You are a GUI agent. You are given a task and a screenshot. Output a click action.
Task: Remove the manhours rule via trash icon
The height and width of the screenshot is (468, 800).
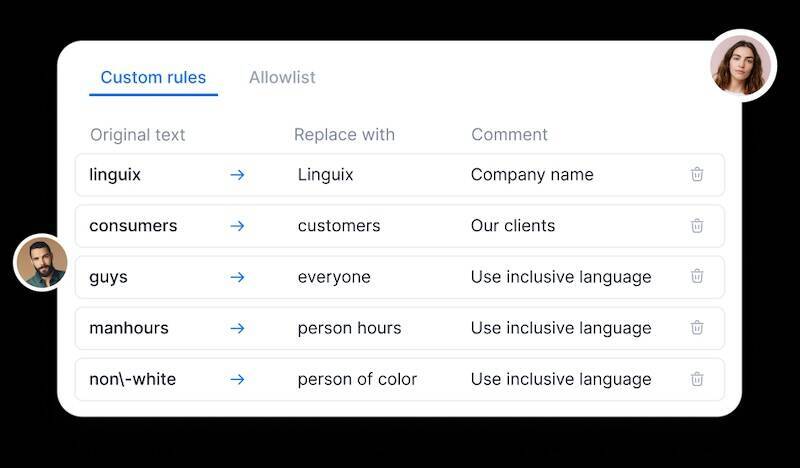(x=697, y=327)
